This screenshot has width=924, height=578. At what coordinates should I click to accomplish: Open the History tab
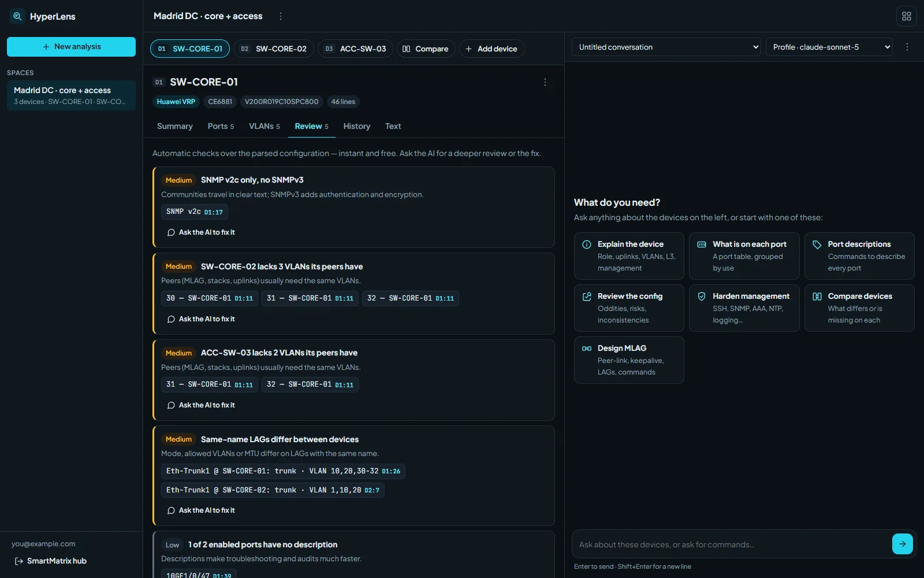357,126
